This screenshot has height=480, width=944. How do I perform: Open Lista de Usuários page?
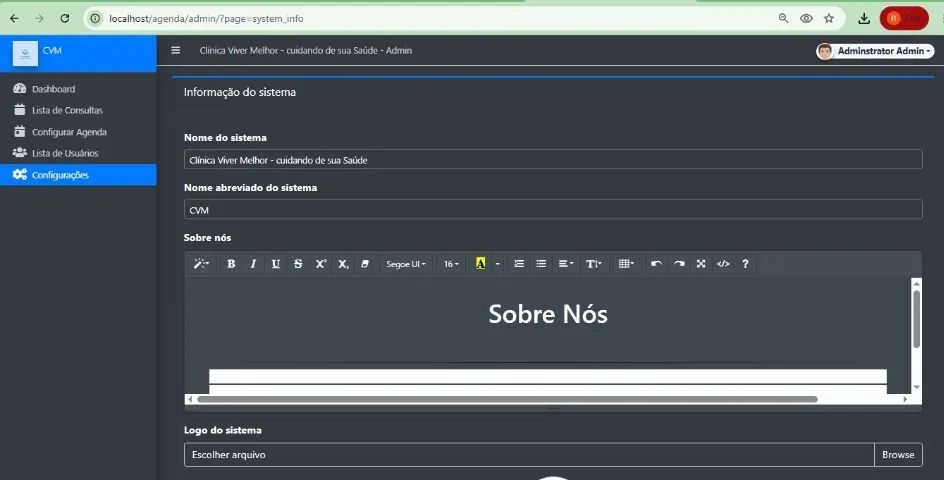pyautogui.click(x=78, y=154)
